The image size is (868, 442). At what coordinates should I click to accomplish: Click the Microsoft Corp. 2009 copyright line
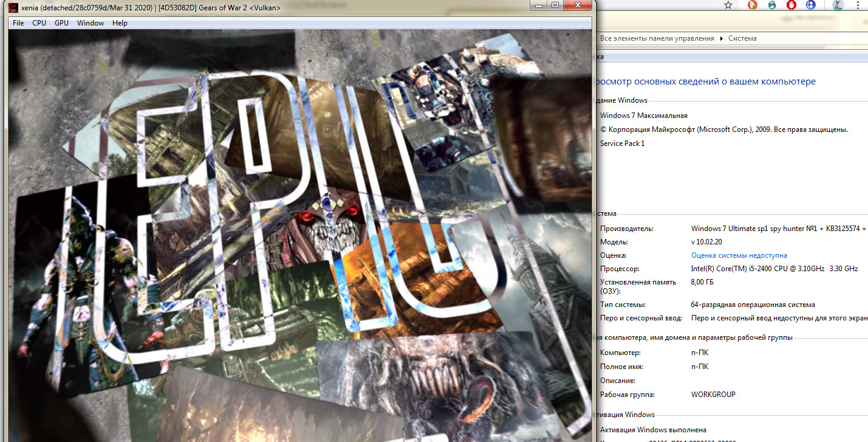[x=724, y=129]
